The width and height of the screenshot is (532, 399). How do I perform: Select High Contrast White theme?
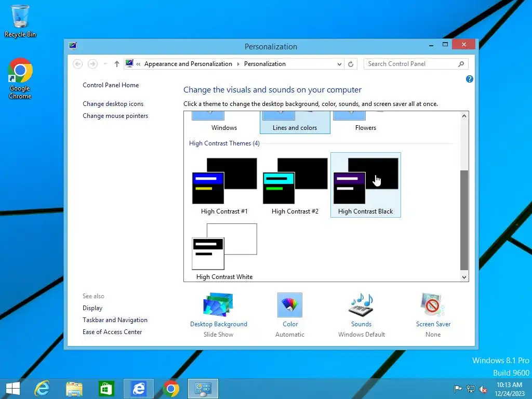click(x=224, y=252)
